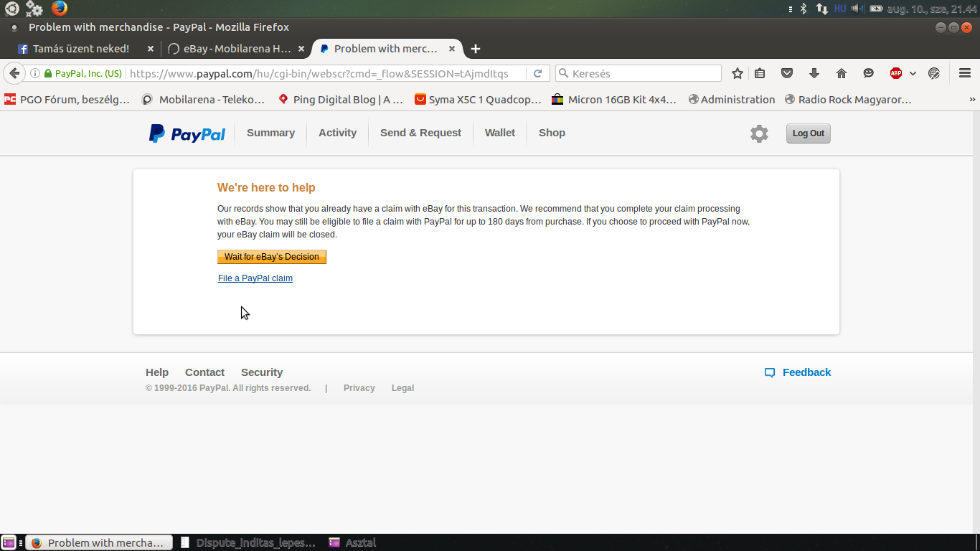The height and width of the screenshot is (551, 980).
Task: Bookmark this page with star icon
Action: tap(737, 73)
